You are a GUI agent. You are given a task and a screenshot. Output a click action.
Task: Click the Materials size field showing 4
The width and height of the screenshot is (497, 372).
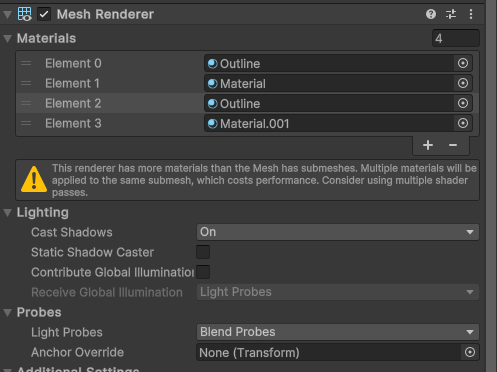(x=456, y=38)
